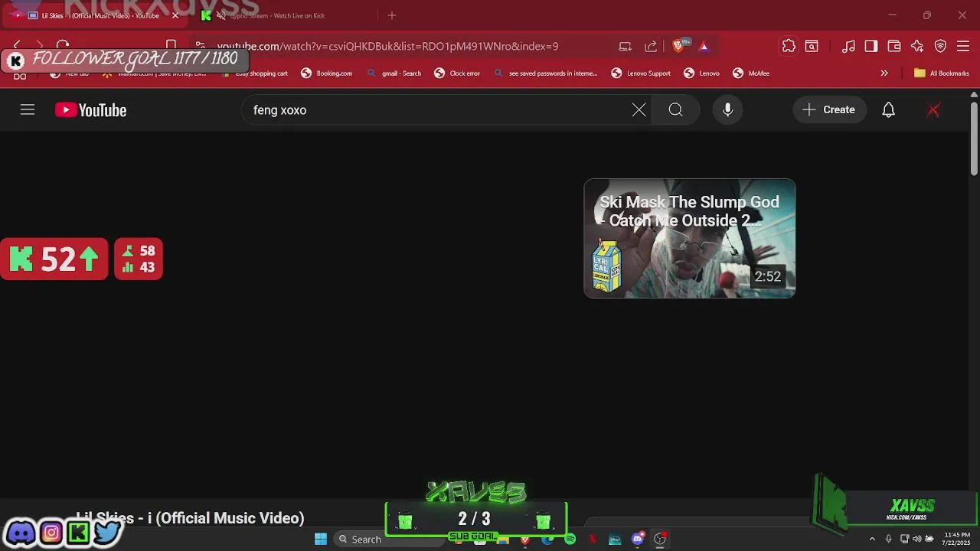Viewport: 980px width, 551px height.
Task: Open the taskbar clock showing 11:45 PM
Action: (957, 539)
